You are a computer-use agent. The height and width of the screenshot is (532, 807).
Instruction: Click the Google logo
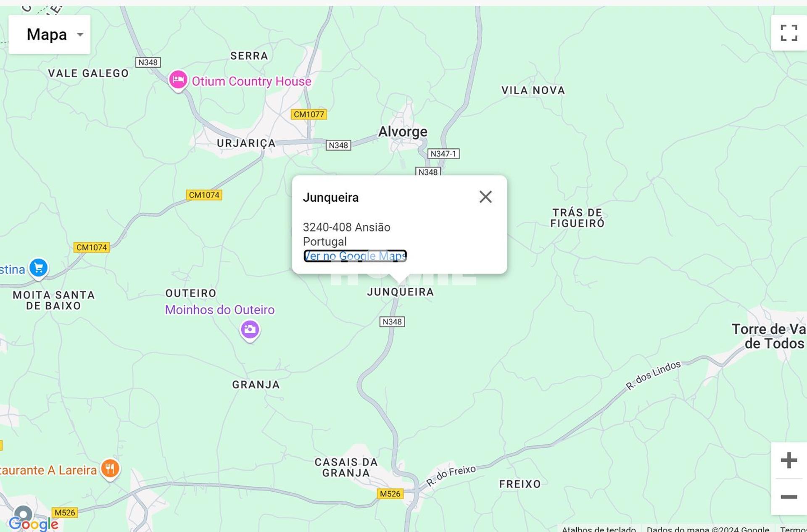click(34, 524)
